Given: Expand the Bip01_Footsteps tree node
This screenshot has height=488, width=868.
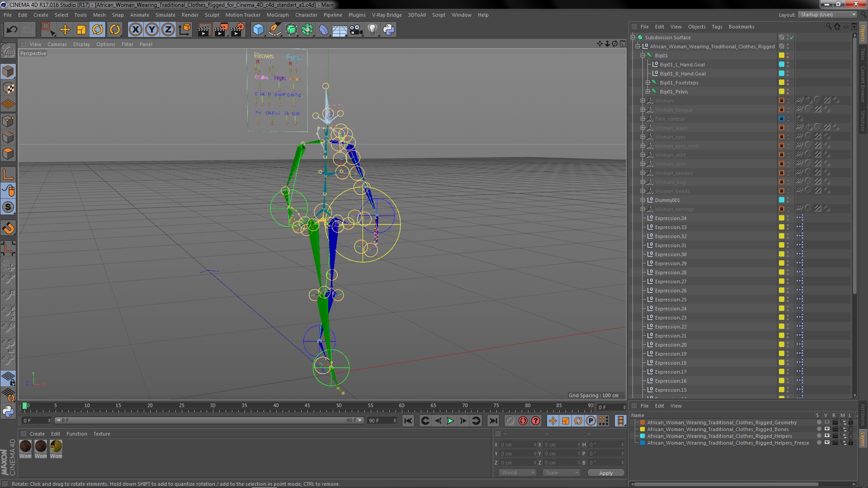Looking at the screenshot, I should click(x=648, y=83).
